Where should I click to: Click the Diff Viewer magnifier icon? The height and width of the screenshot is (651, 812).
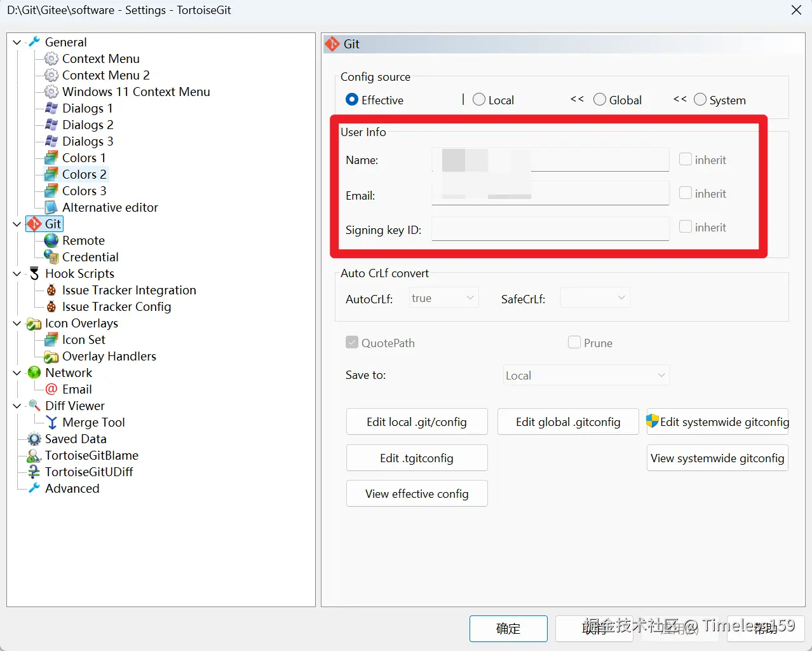point(34,406)
